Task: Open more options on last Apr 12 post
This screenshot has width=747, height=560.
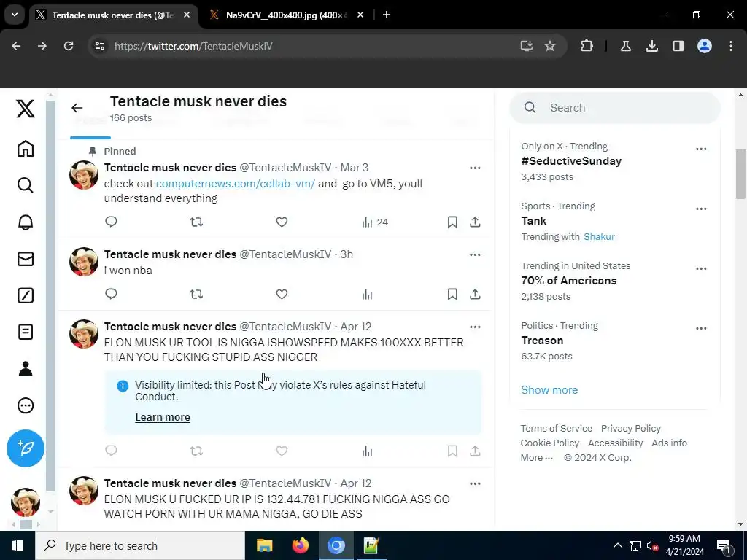Action: (x=475, y=483)
